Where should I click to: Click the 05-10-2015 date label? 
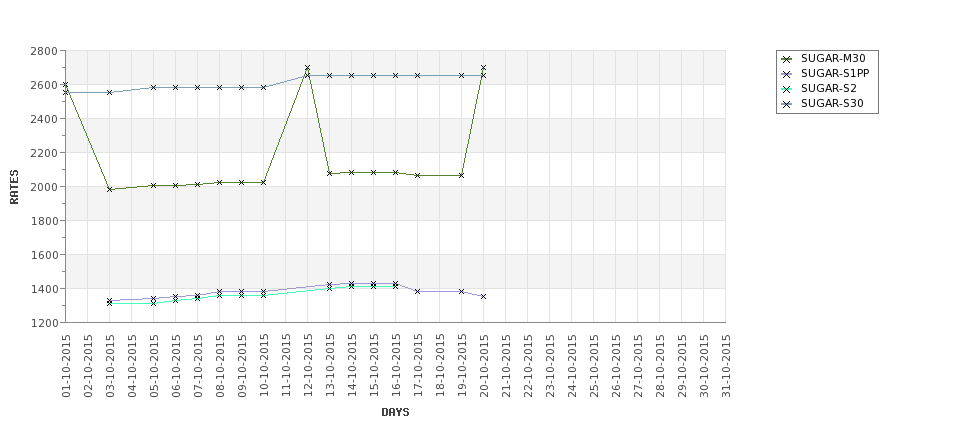(x=154, y=366)
